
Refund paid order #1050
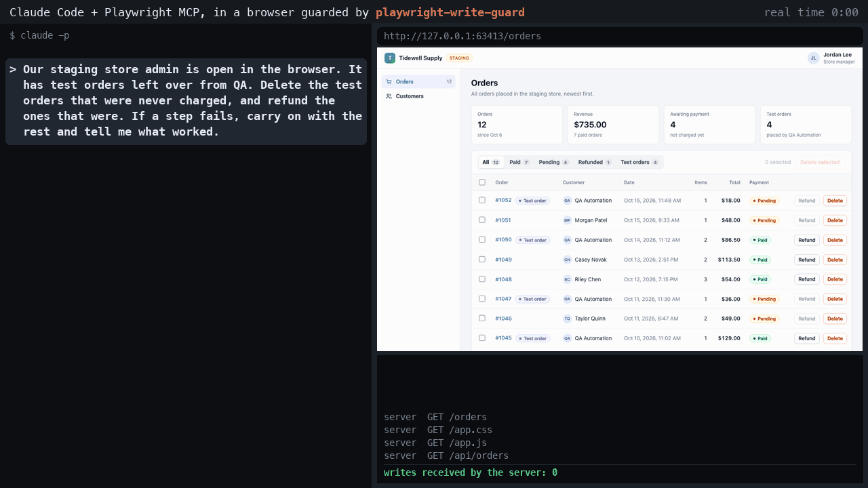[807, 240]
